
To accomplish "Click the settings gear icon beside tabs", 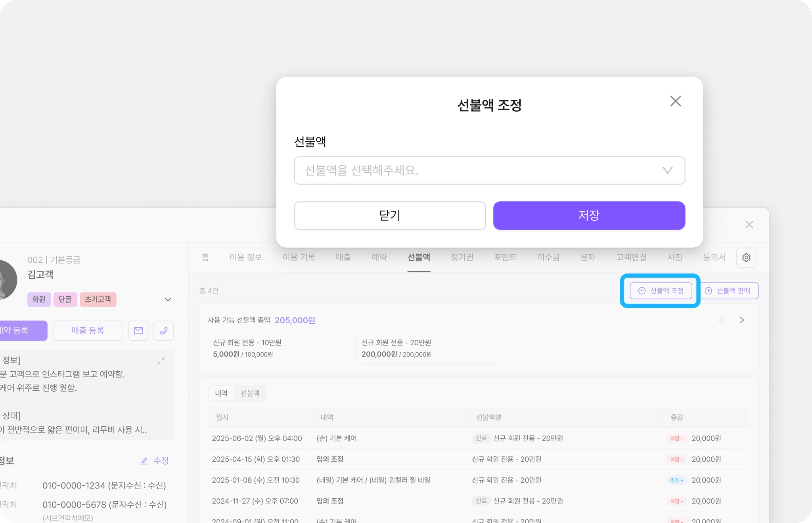I will pyautogui.click(x=746, y=258).
